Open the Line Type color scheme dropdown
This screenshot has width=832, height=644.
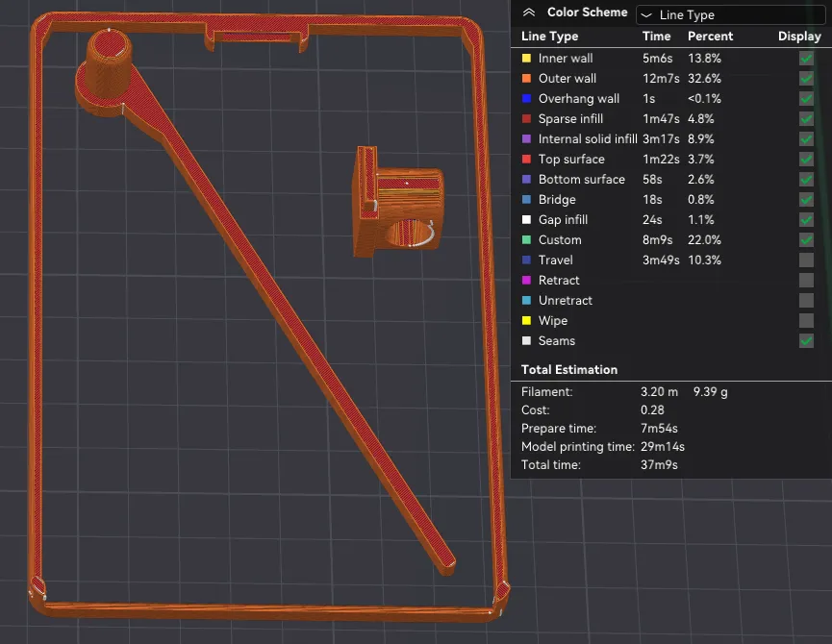point(730,14)
